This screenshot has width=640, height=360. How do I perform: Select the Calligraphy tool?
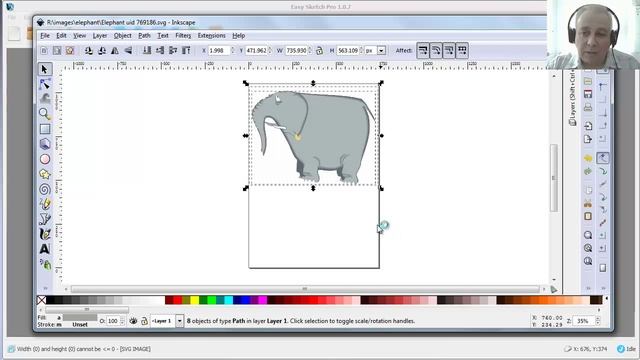[x=45, y=234]
